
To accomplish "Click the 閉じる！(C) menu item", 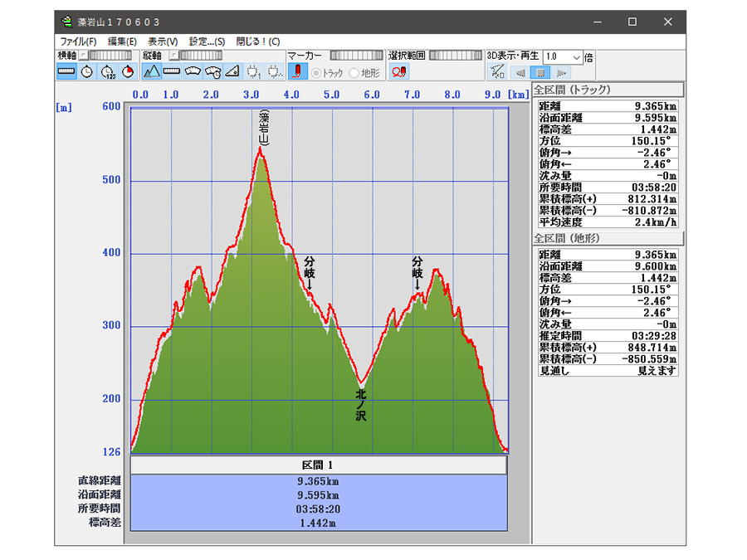I will 258,41.
